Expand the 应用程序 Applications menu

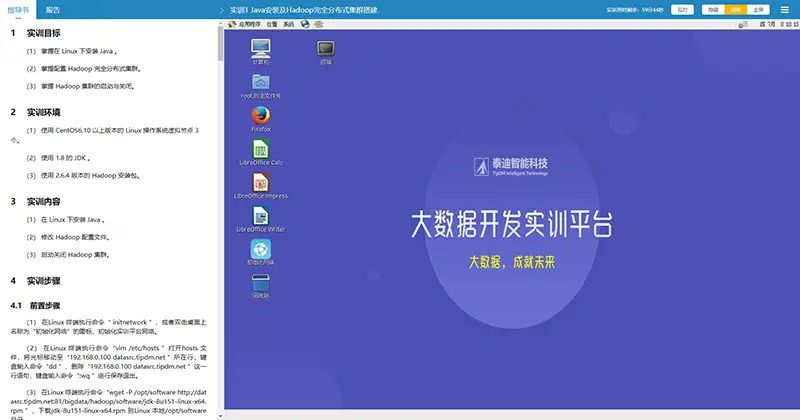[249, 22]
